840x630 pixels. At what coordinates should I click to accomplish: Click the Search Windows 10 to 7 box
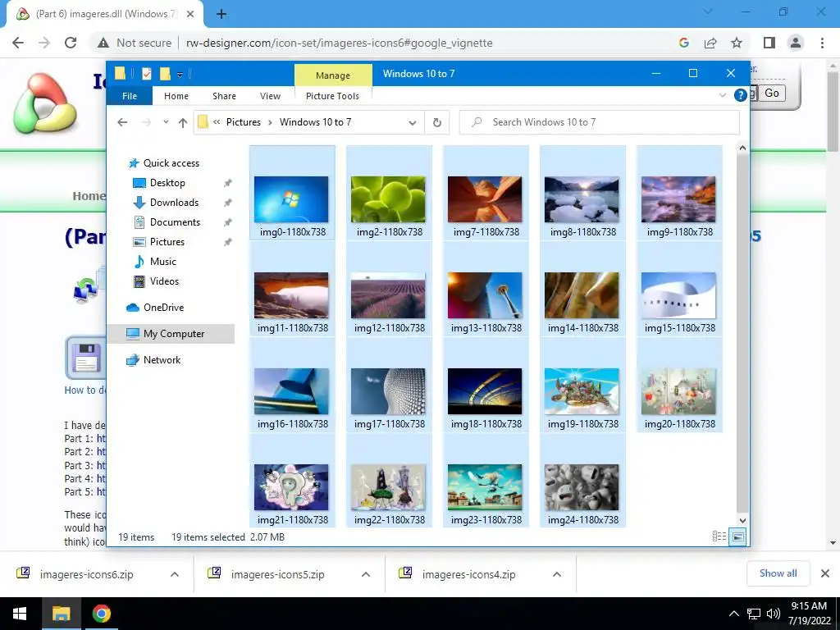(599, 122)
